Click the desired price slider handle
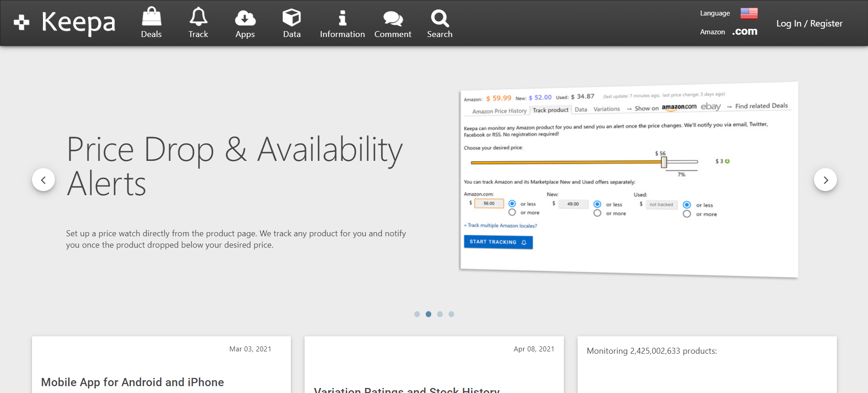 pyautogui.click(x=664, y=162)
